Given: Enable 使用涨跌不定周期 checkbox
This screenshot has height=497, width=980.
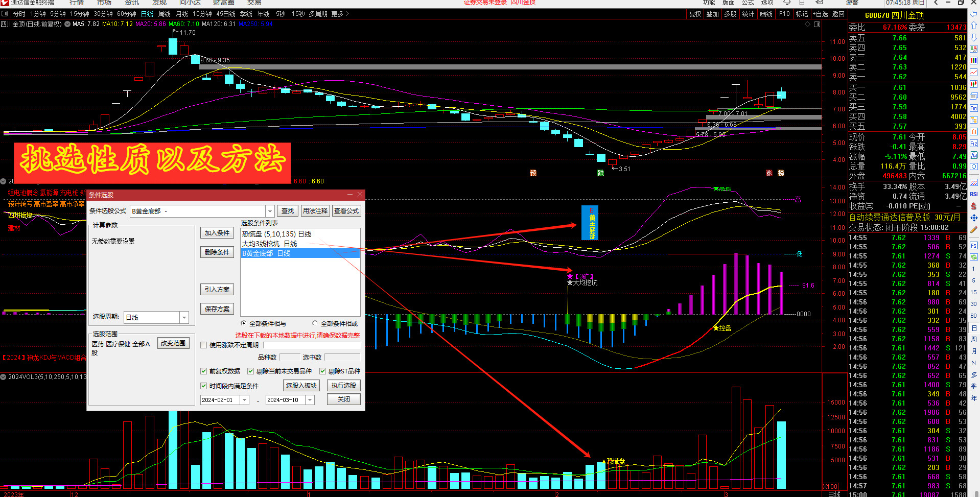Looking at the screenshot, I should point(204,345).
